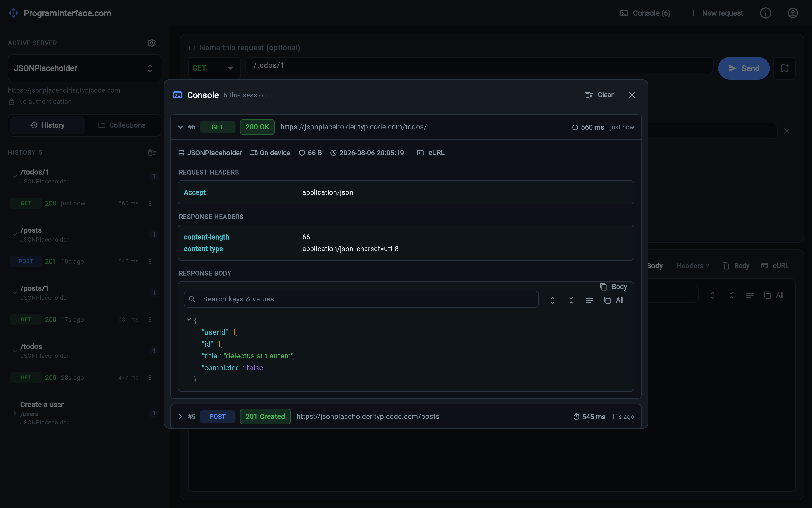Toggle word wrap in console response body
Screen dimensions: 812x508
point(589,300)
